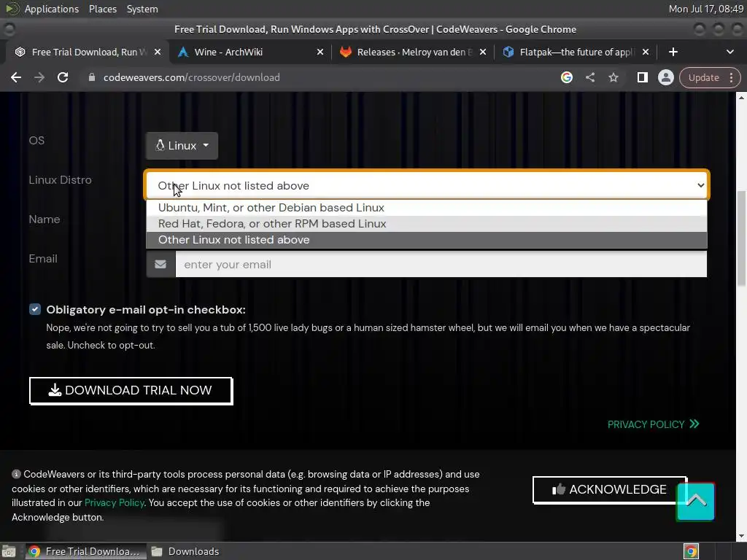Share this page via the share icon
747x560 pixels.
[589, 77]
